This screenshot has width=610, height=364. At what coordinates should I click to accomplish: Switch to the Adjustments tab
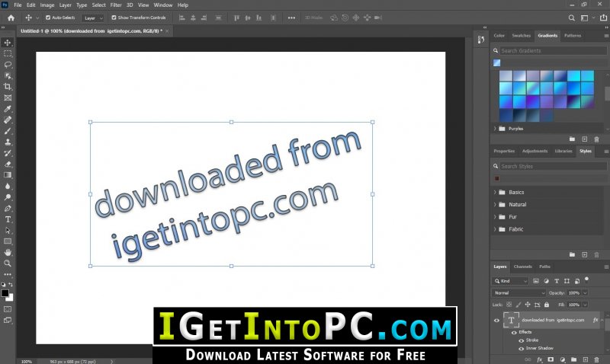535,151
